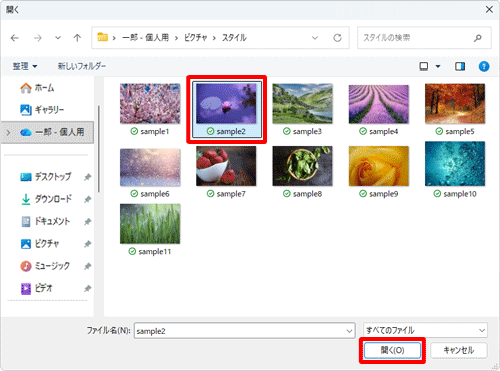The image size is (500, 371).
Task: Select sample3 valley landscape thumbnail
Action: pos(302,104)
